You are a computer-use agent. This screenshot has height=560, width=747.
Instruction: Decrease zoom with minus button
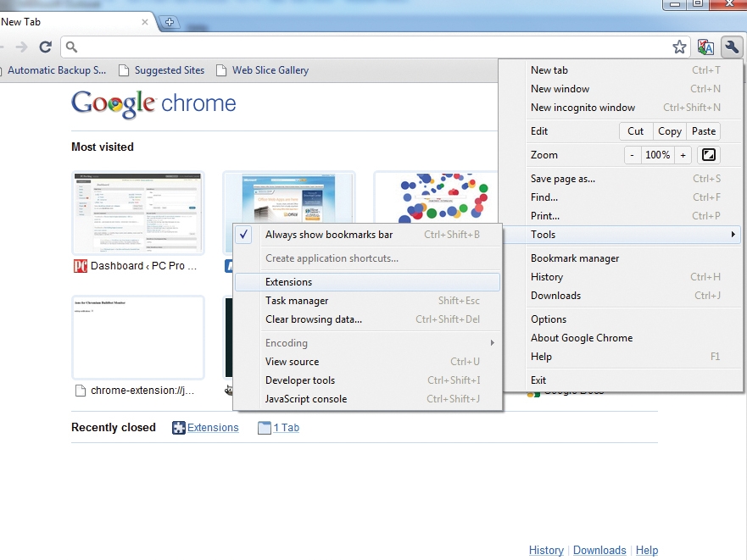coord(633,155)
